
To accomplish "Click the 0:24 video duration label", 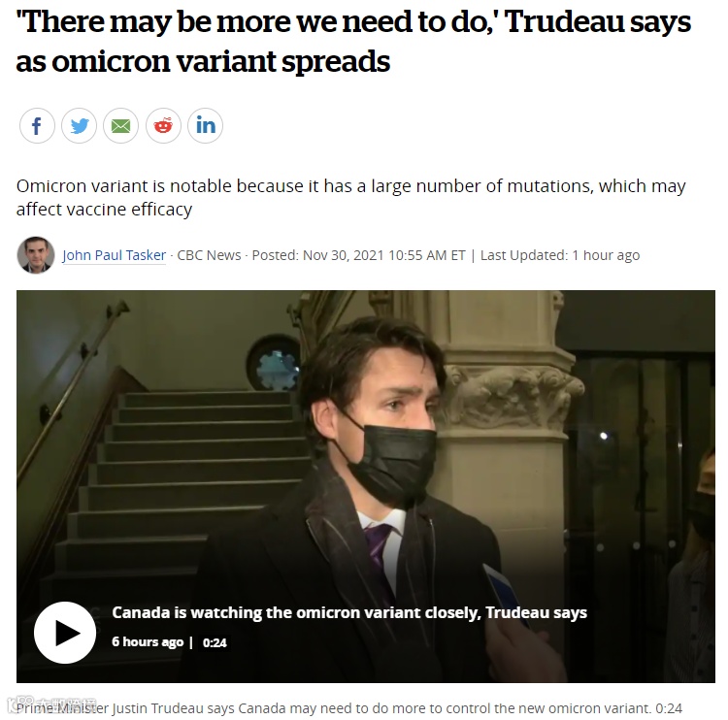I will point(215,642).
